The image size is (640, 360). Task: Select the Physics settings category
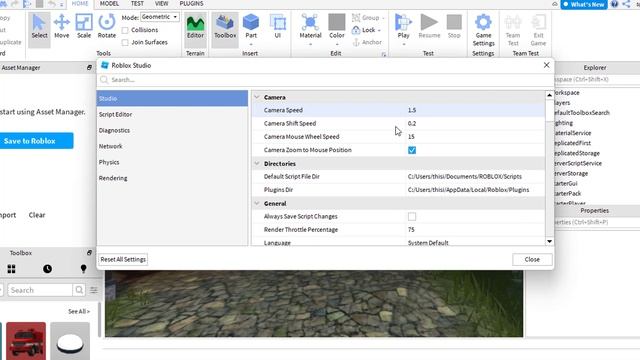(x=172, y=162)
